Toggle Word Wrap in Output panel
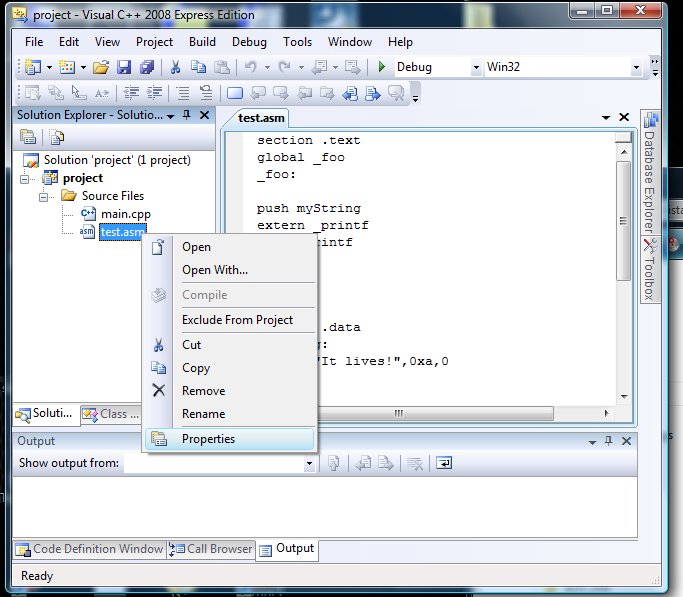This screenshot has width=683, height=597. coord(443,463)
